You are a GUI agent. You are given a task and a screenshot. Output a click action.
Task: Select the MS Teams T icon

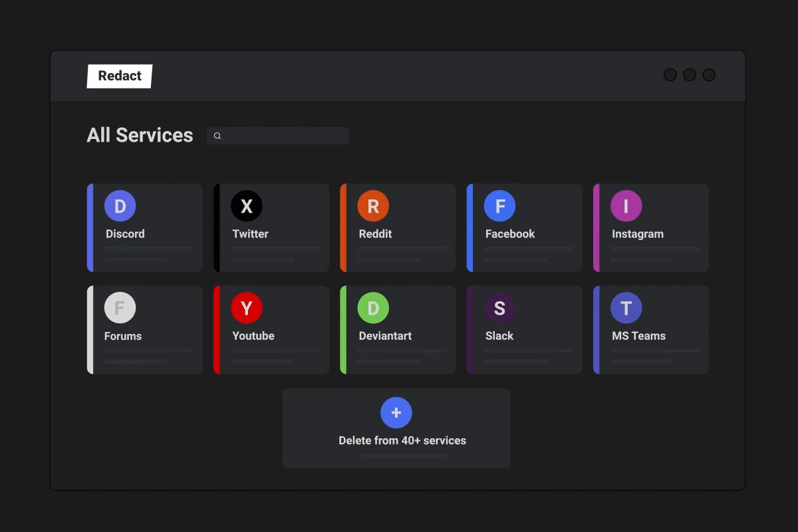(x=626, y=308)
